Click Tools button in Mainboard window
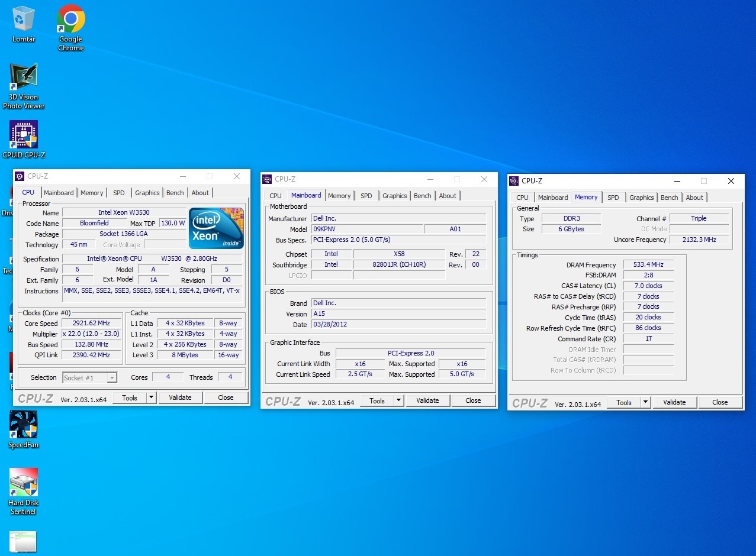The width and height of the screenshot is (756, 556). pyautogui.click(x=377, y=401)
